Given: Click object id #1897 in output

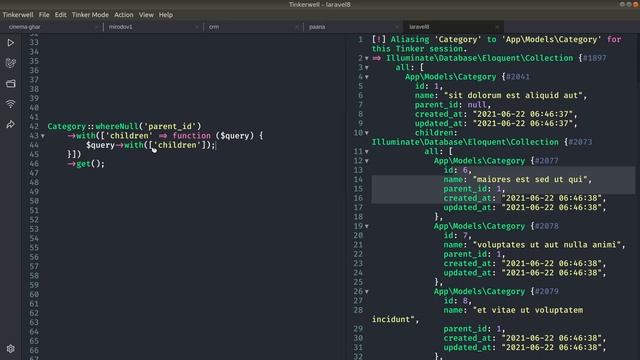Looking at the screenshot, I should coord(594,58).
